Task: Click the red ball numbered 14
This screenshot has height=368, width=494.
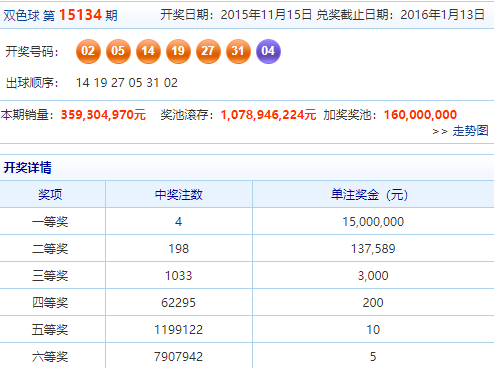Action: (148, 51)
